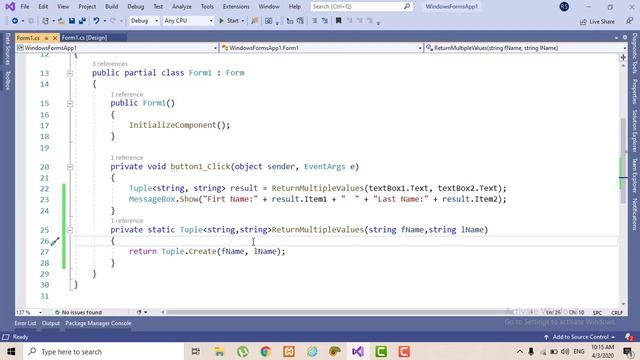Click the Navigate Backward arrow icon
The height and width of the screenshot is (360, 640).
[x=14, y=20]
